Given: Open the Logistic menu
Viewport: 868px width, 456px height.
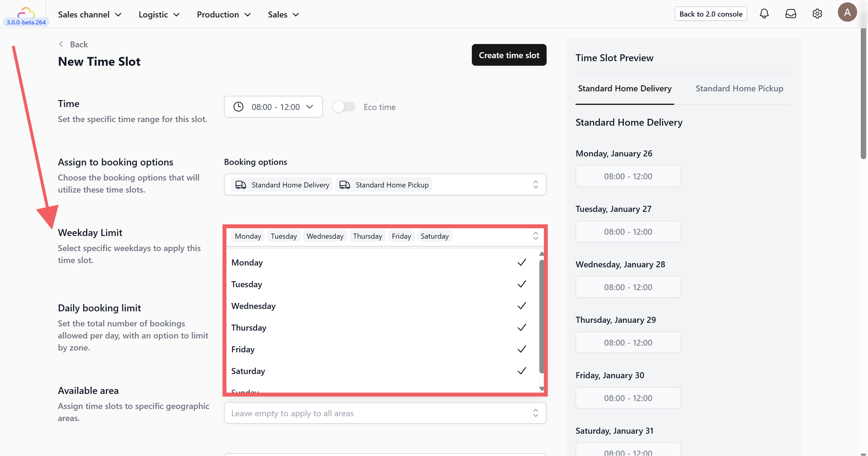Looking at the screenshot, I should point(159,14).
